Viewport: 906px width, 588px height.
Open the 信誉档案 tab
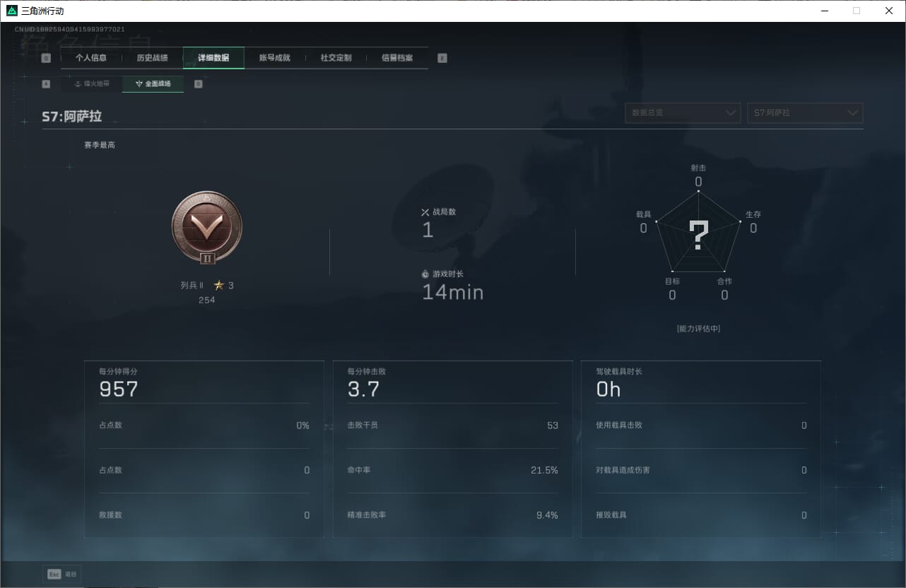click(x=397, y=58)
